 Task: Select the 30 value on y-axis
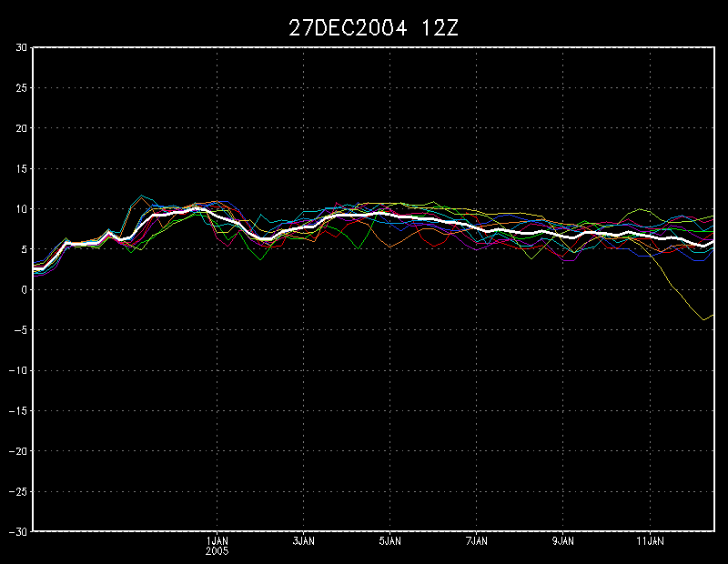21,48
